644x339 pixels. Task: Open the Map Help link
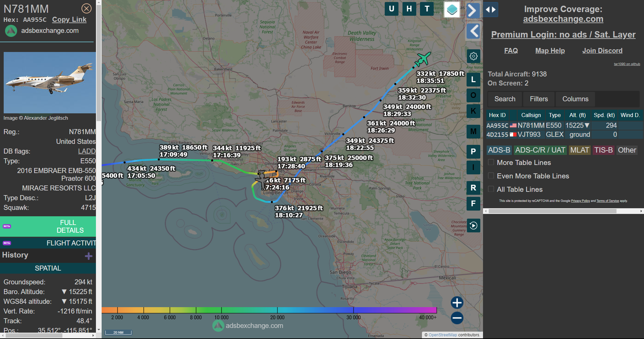[x=550, y=51]
